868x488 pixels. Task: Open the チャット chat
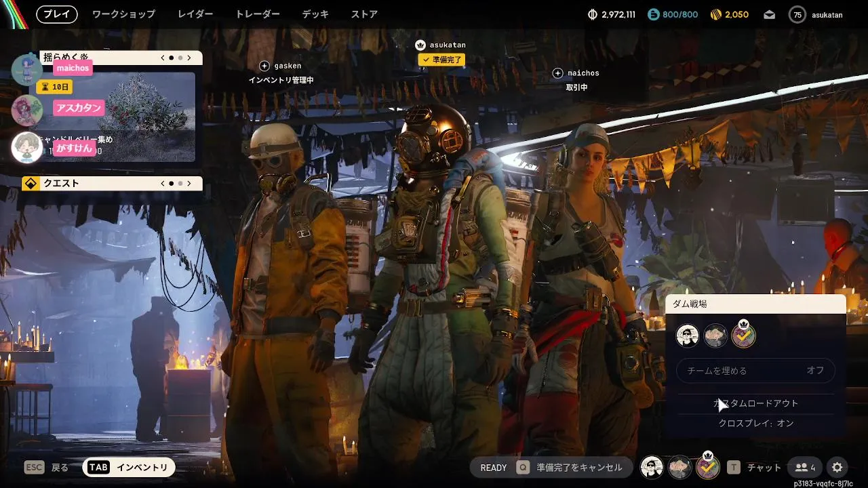point(764,468)
